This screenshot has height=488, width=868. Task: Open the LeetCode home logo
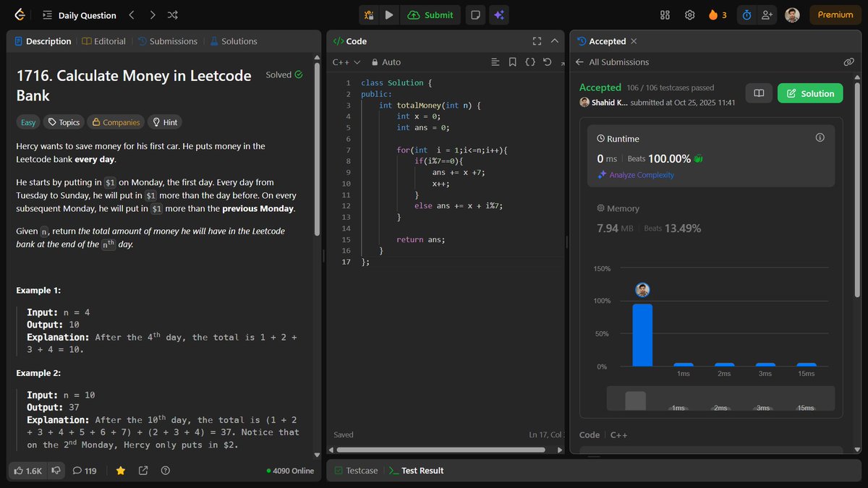pos(20,14)
